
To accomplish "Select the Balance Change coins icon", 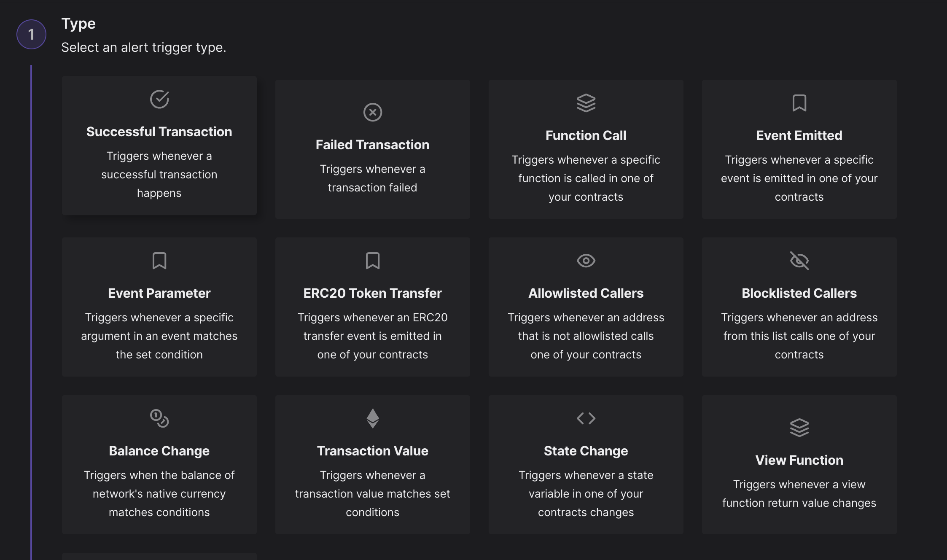I will (159, 418).
